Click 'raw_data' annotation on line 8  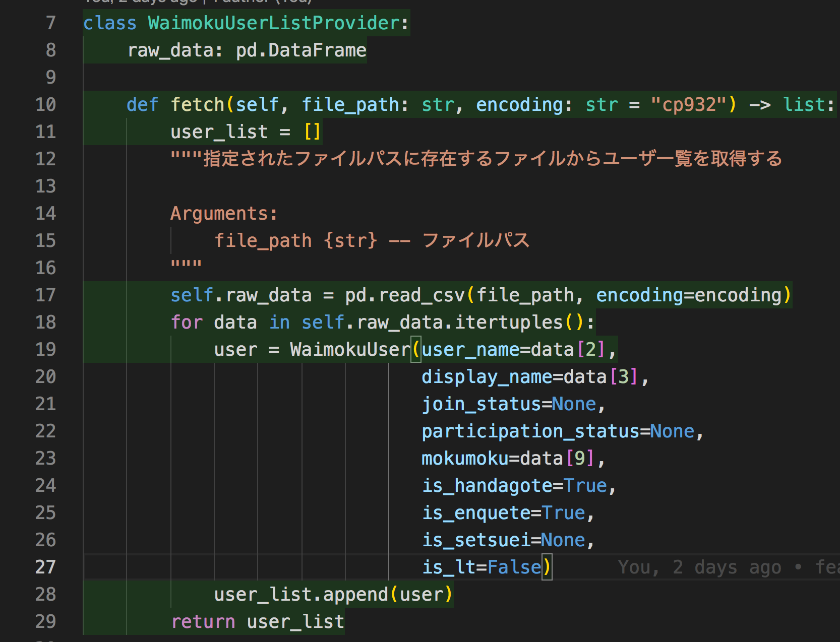click(170, 50)
